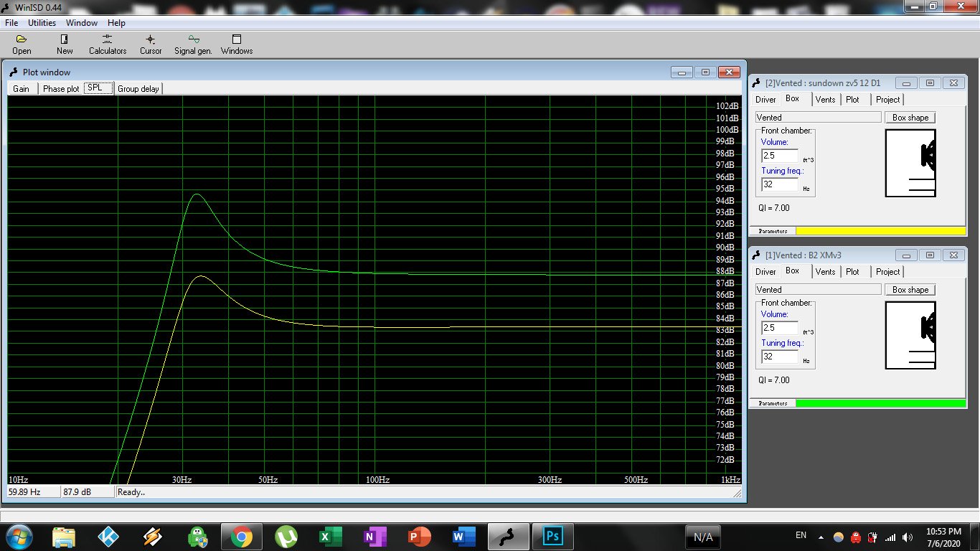Minimize the sundown zv5 project window

tap(907, 83)
